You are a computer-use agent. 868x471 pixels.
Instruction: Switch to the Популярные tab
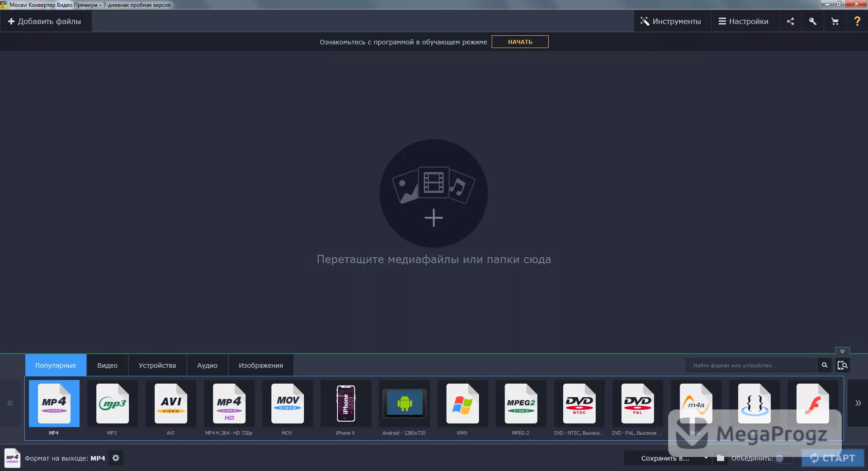[56, 365]
